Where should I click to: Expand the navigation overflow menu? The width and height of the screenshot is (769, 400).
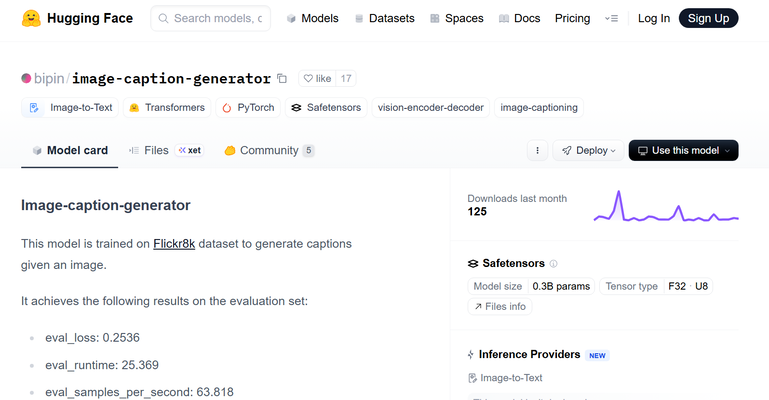point(611,18)
